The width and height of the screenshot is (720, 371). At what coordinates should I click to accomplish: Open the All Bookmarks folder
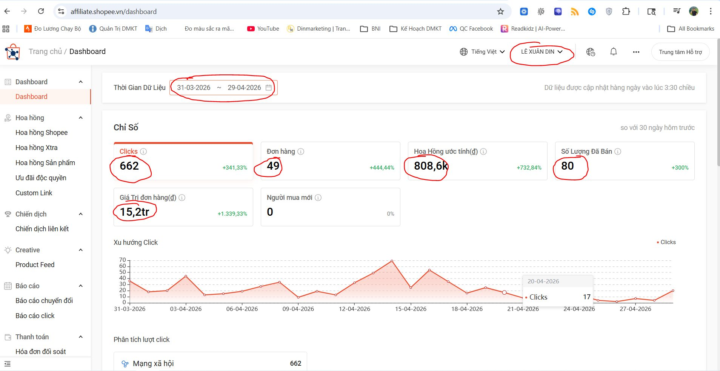click(690, 28)
